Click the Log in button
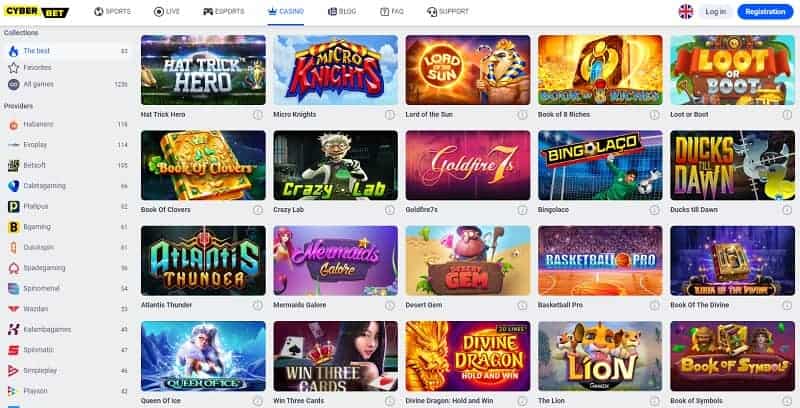 pos(715,12)
